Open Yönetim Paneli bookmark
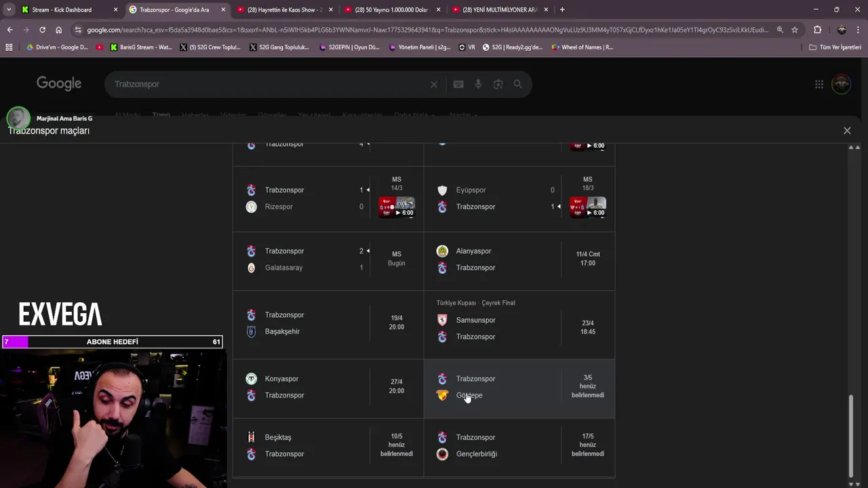Image resolution: width=868 pixels, height=488 pixels. [x=419, y=47]
